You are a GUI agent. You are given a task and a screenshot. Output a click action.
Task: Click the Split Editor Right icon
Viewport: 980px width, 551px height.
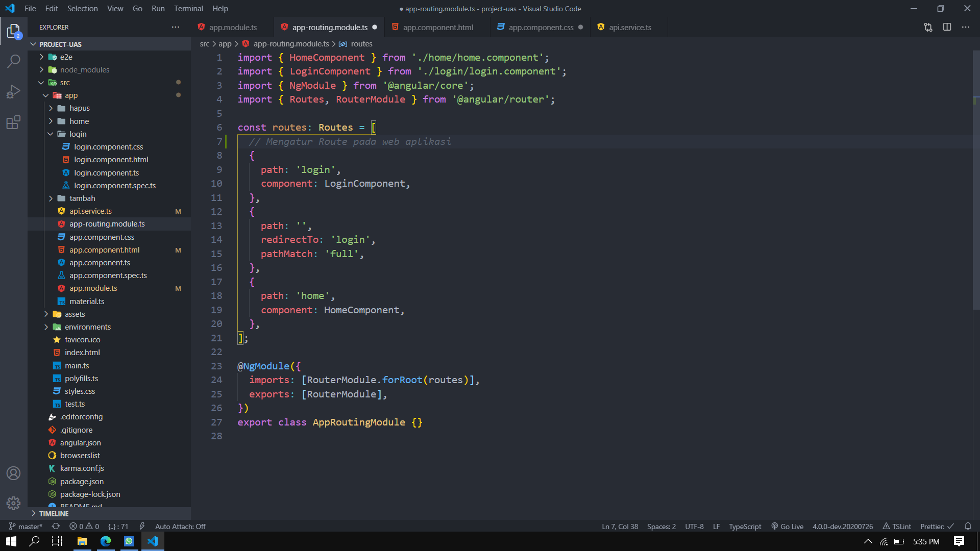[x=947, y=27]
